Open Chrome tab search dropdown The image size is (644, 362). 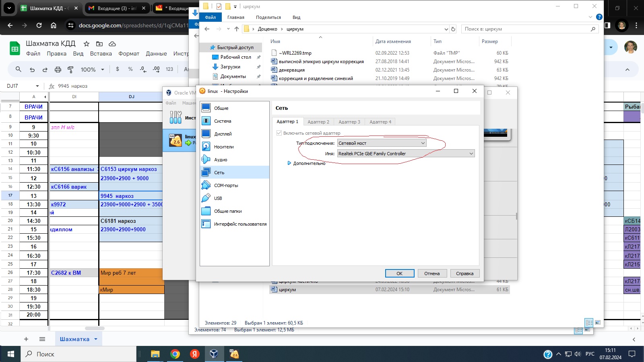click(9, 8)
